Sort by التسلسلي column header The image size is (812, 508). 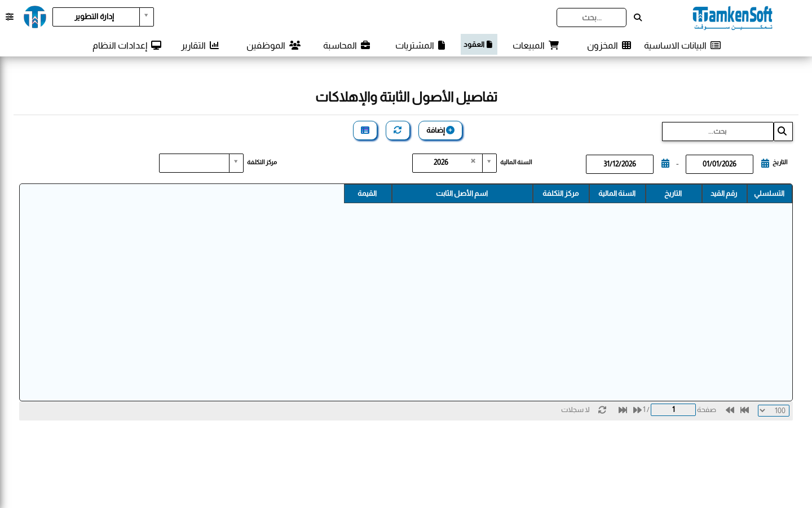(769, 194)
